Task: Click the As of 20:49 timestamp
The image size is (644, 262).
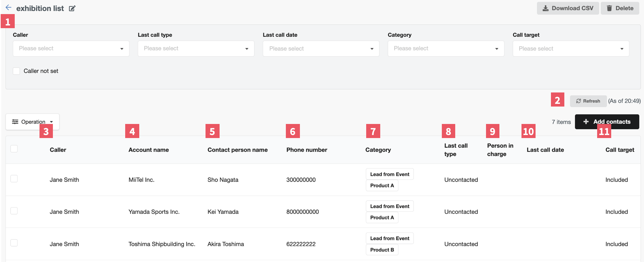Action: (624, 101)
